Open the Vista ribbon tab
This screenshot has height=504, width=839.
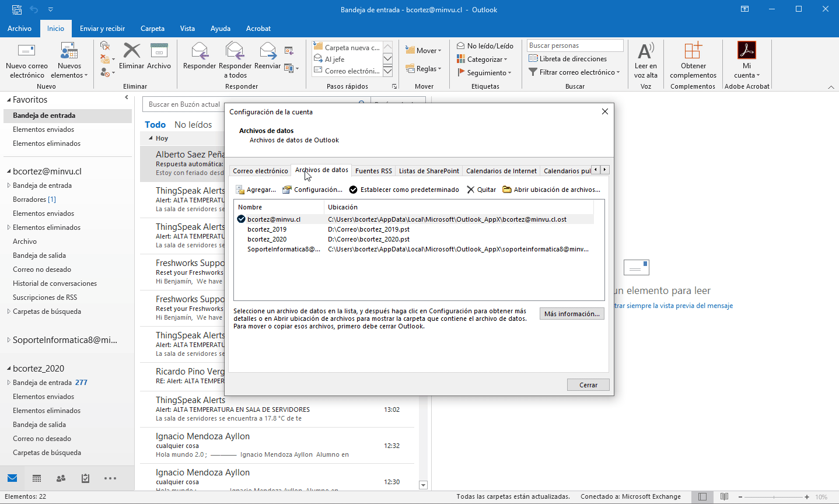pyautogui.click(x=187, y=29)
